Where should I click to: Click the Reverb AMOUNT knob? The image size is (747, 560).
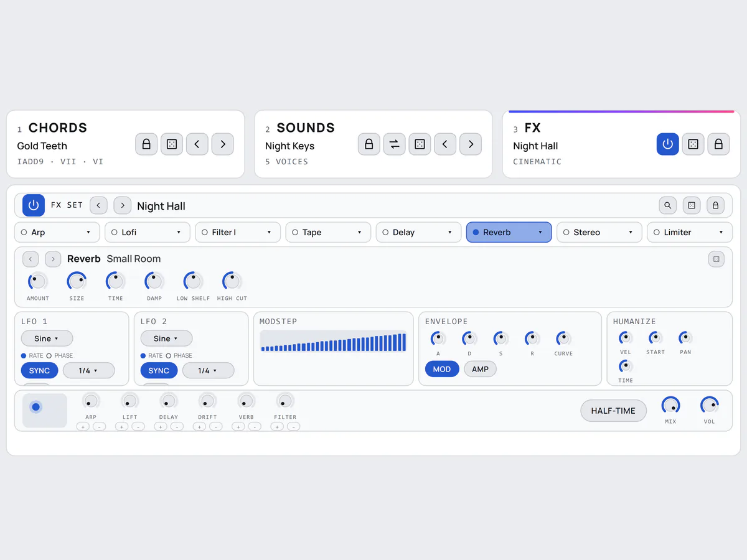click(37, 281)
